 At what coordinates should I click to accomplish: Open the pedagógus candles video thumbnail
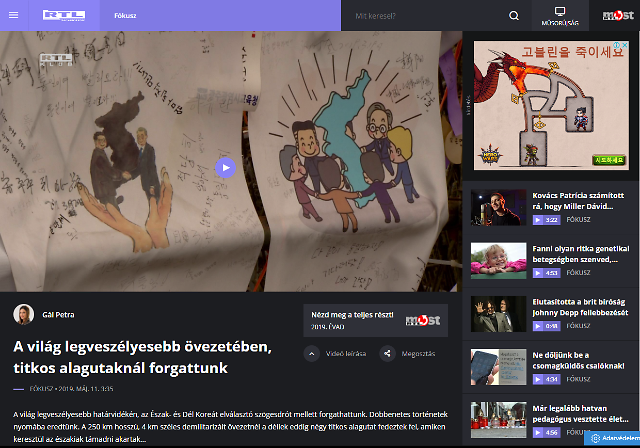pos(498,420)
